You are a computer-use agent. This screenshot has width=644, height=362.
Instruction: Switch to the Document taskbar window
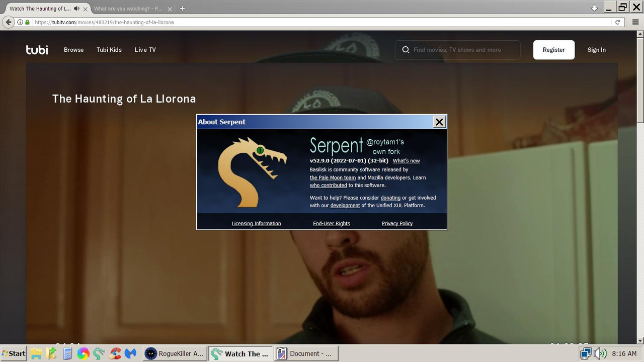(306, 353)
